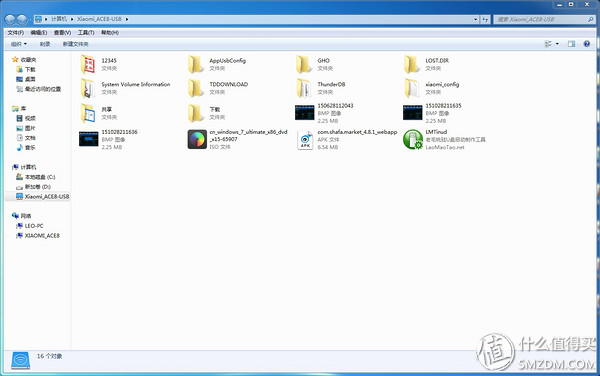Open XIAOMI_ACE8 under network in sidebar
This screenshot has height=376, width=600.
[38, 236]
